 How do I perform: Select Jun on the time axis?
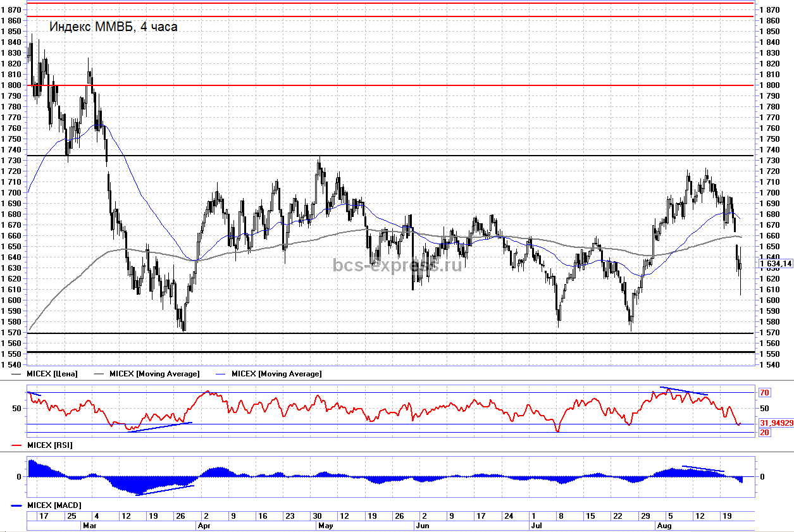click(422, 526)
